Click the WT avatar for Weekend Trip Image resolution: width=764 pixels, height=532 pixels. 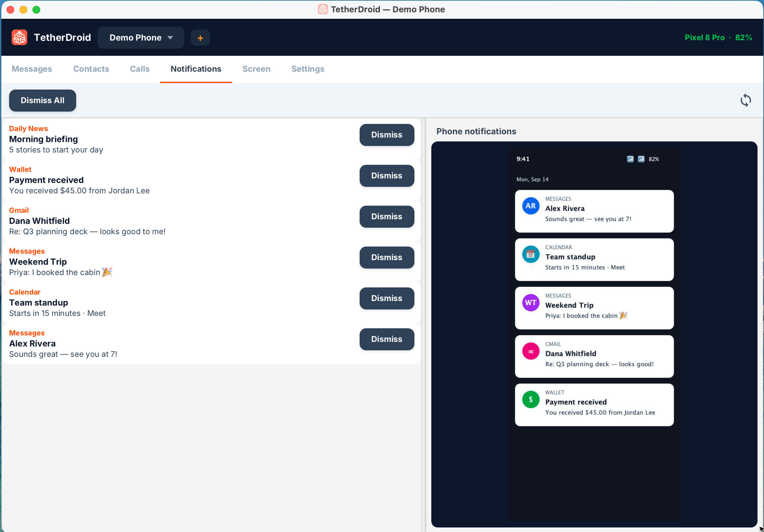[531, 303]
